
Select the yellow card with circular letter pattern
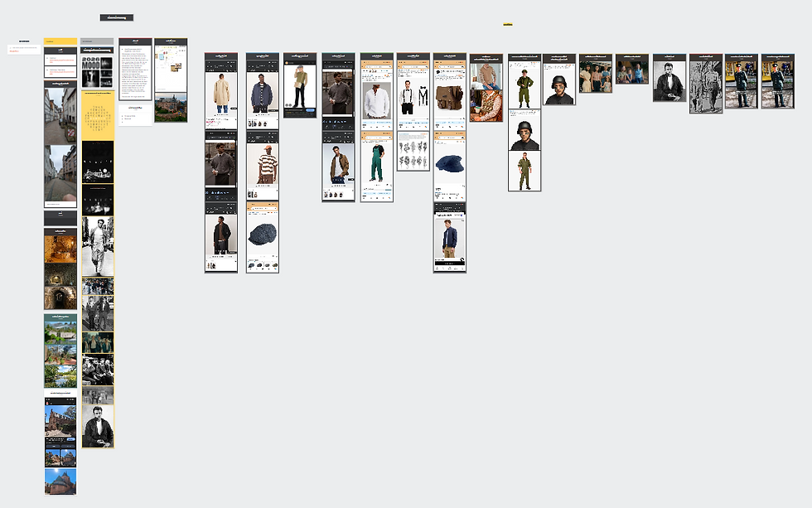(98, 117)
